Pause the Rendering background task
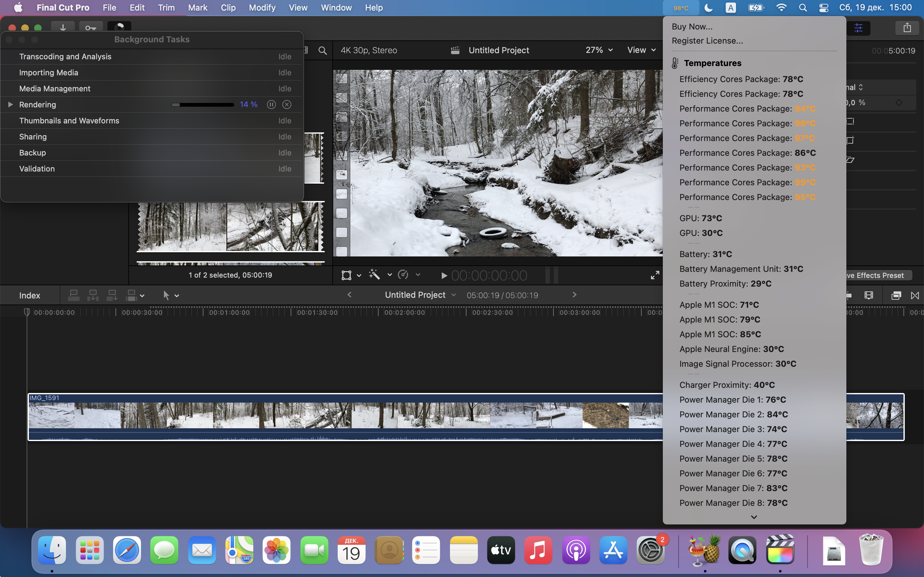This screenshot has width=924, height=577. [x=271, y=105]
